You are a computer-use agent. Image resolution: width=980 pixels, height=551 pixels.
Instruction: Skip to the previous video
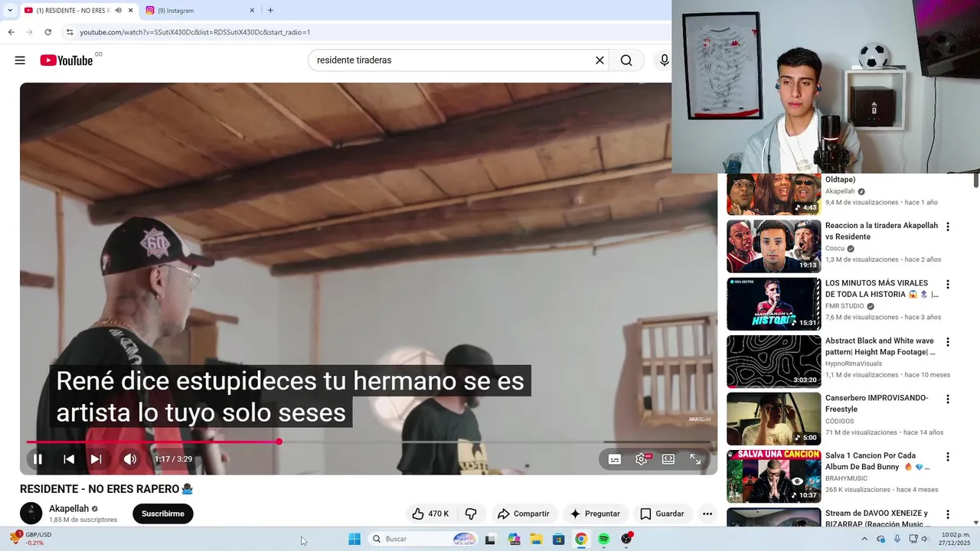[x=69, y=459]
